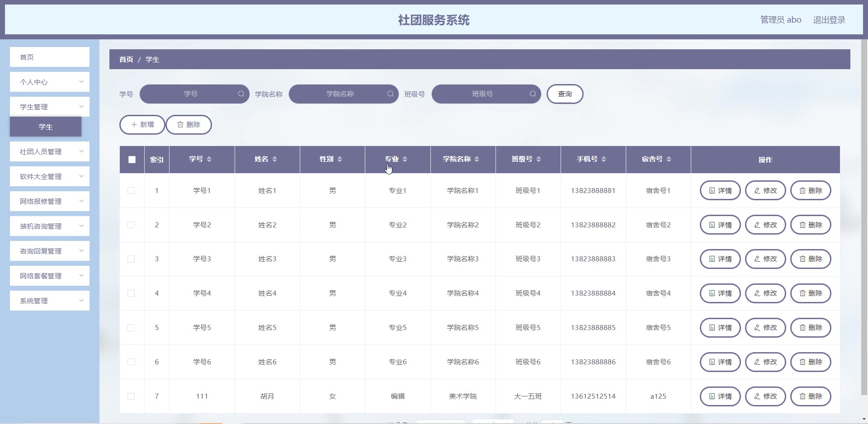
Task: Sort table by 手机号 column arrows
Action: coord(604,159)
